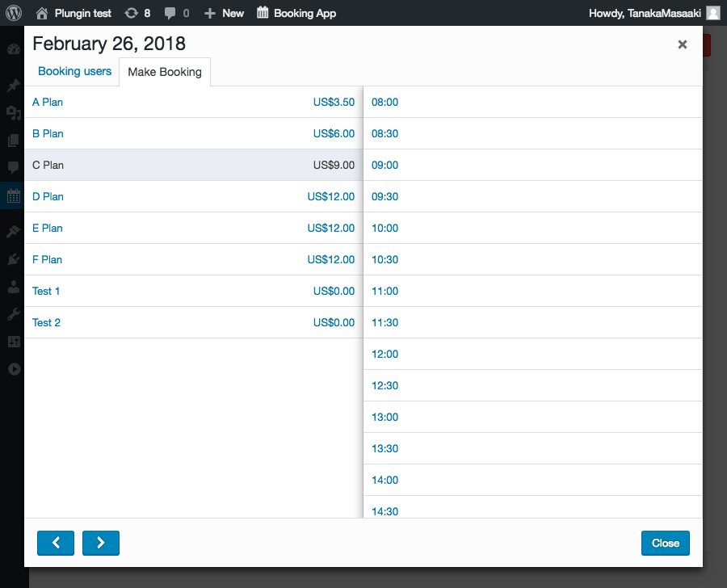Switch to the Booking users tab
Image resolution: width=727 pixels, height=588 pixels.
pos(74,71)
